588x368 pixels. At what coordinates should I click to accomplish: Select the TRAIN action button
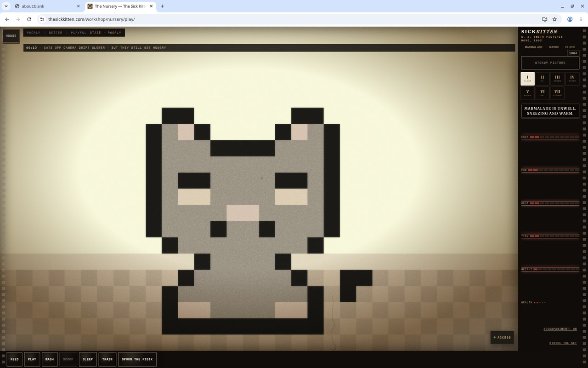point(107,359)
